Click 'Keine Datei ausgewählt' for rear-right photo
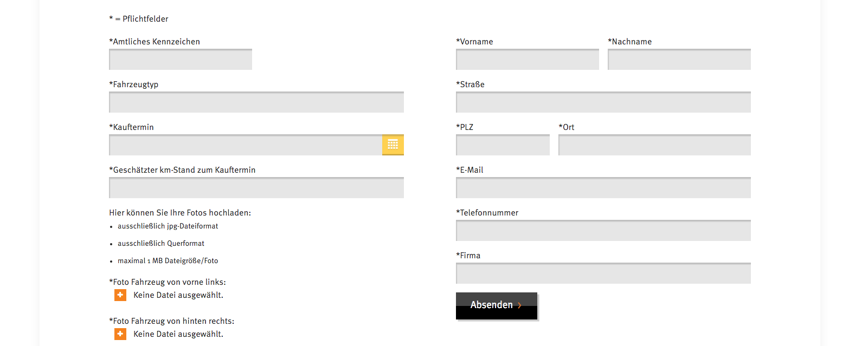868x346 pixels. (178, 334)
